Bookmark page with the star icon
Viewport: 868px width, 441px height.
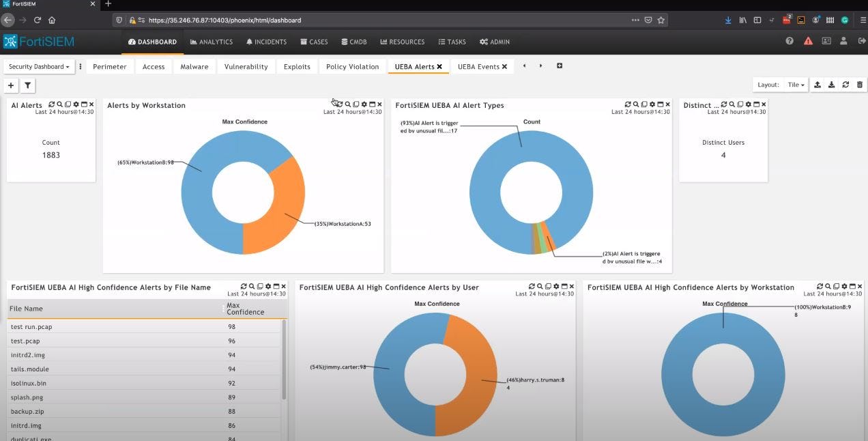click(661, 20)
